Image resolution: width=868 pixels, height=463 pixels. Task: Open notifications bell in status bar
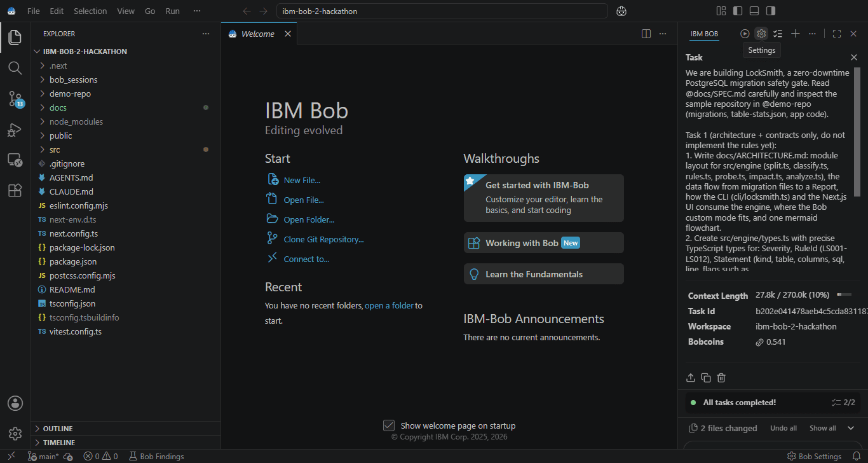856,456
